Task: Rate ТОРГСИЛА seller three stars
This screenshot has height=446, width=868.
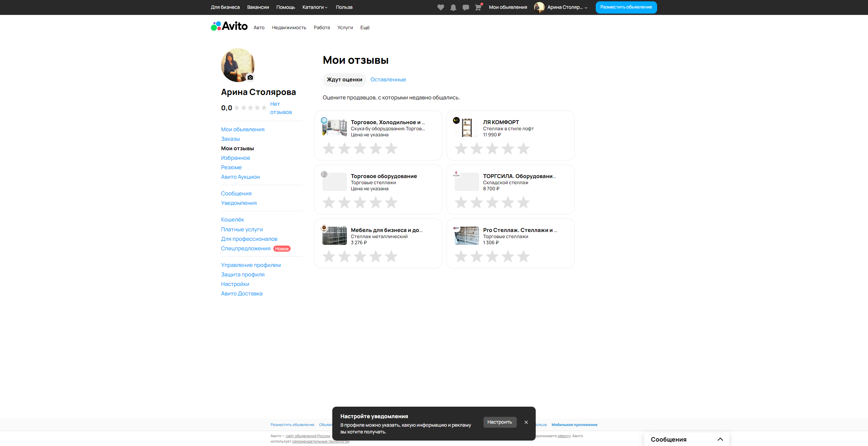Action: tap(492, 202)
